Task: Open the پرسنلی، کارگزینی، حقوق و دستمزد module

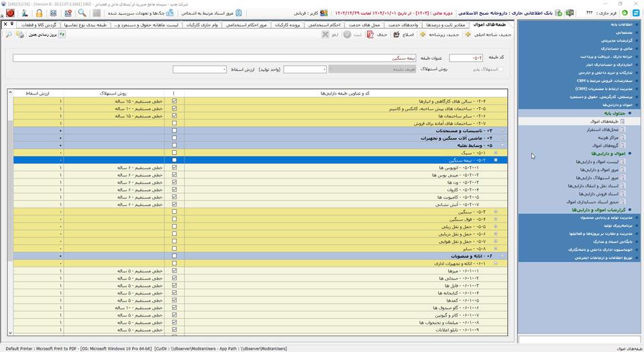Action: [601, 97]
